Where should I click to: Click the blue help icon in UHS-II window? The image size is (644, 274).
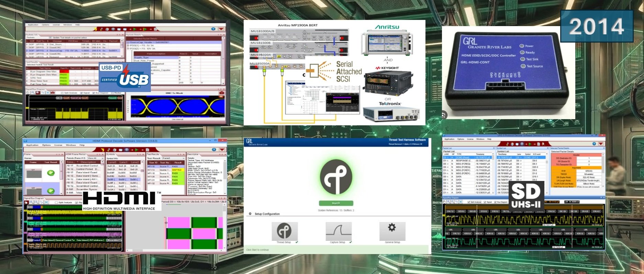pyautogui.click(x=594, y=144)
